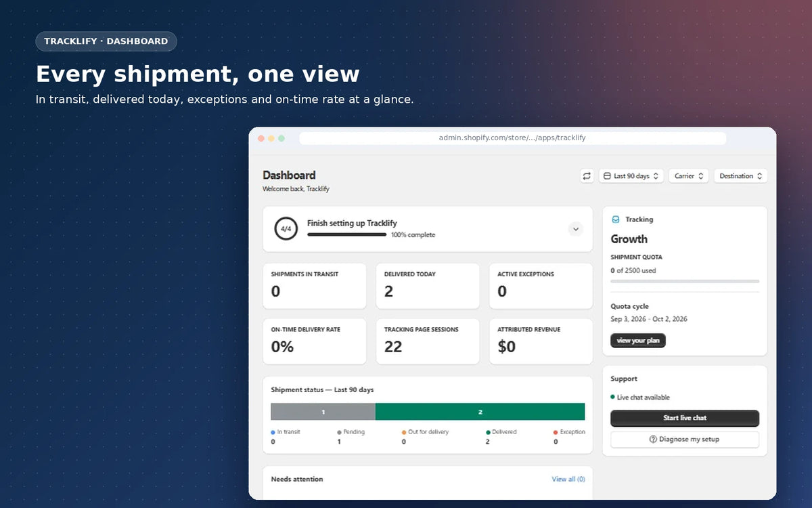Open View all (0) link
Viewport: 812px width, 508px height.
pos(568,479)
